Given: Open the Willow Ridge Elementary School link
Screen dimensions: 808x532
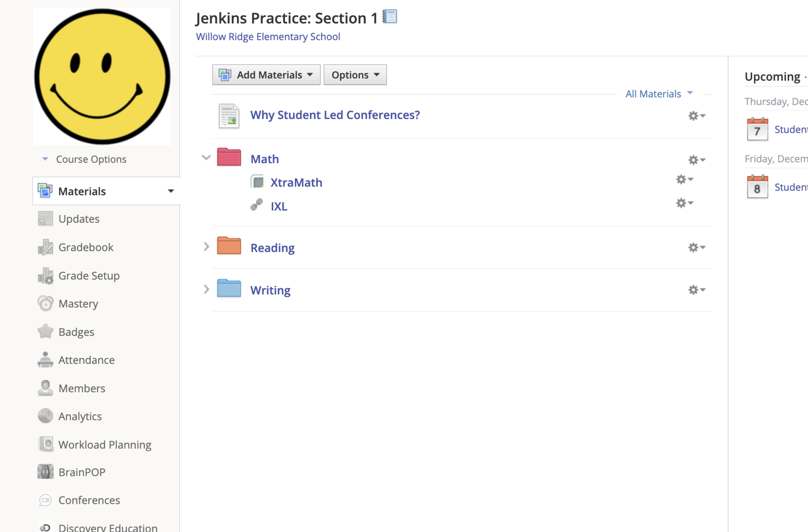Looking at the screenshot, I should click(268, 37).
